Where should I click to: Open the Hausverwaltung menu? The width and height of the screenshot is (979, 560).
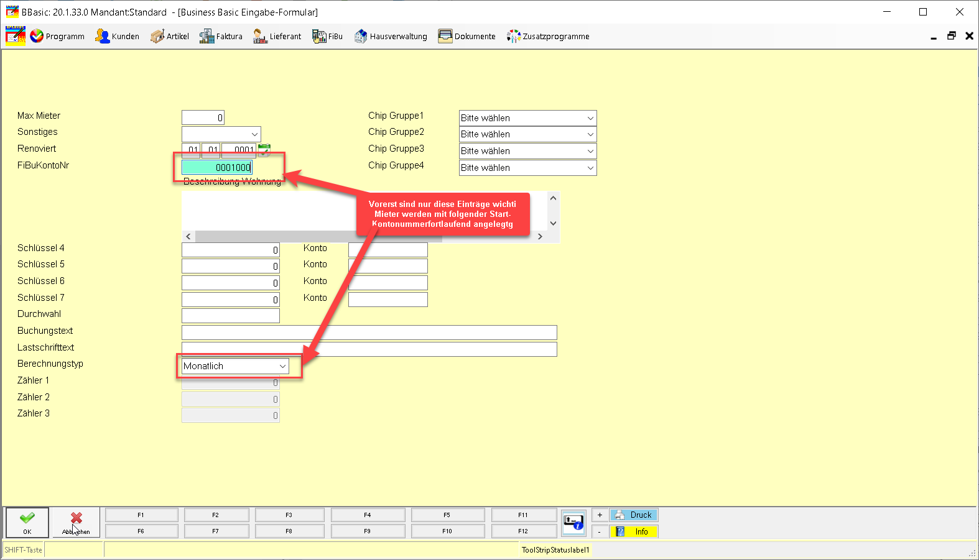(x=391, y=36)
